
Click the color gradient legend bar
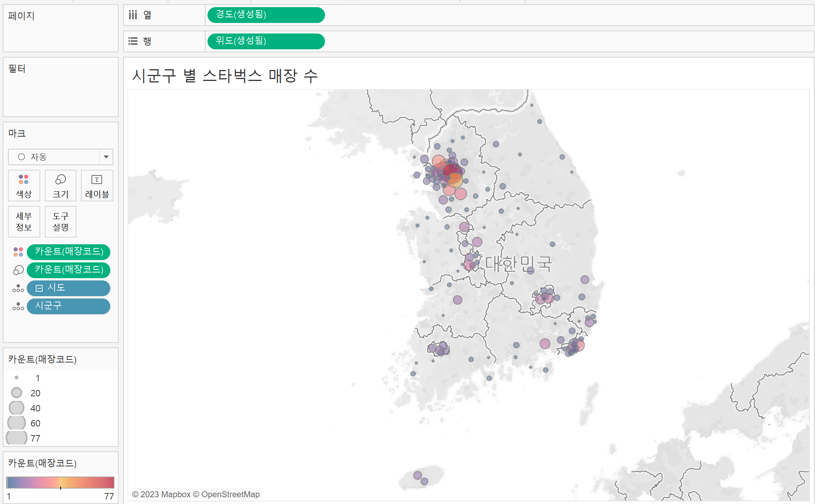click(60, 482)
